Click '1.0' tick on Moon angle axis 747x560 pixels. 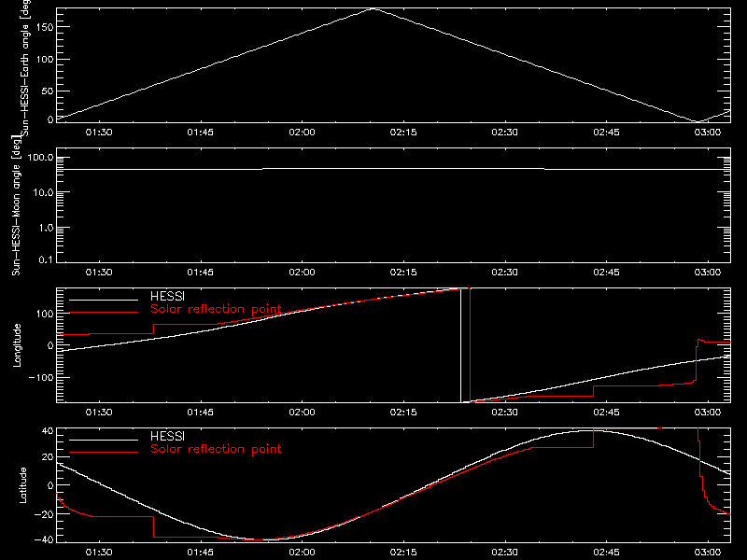click(x=46, y=228)
